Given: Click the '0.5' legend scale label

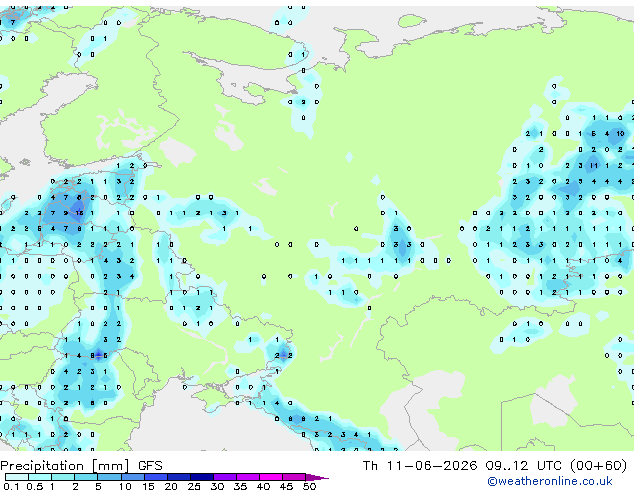Looking at the screenshot, I should click(35, 486).
